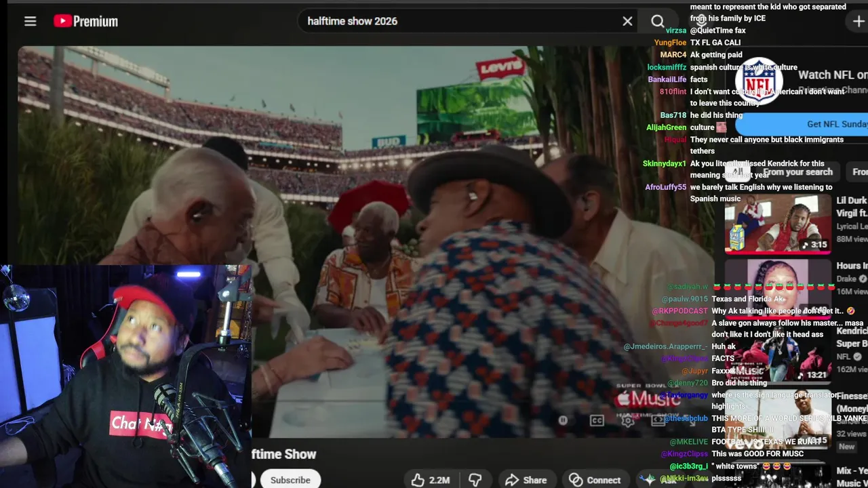Click chat username @thesubclub

[686, 419]
